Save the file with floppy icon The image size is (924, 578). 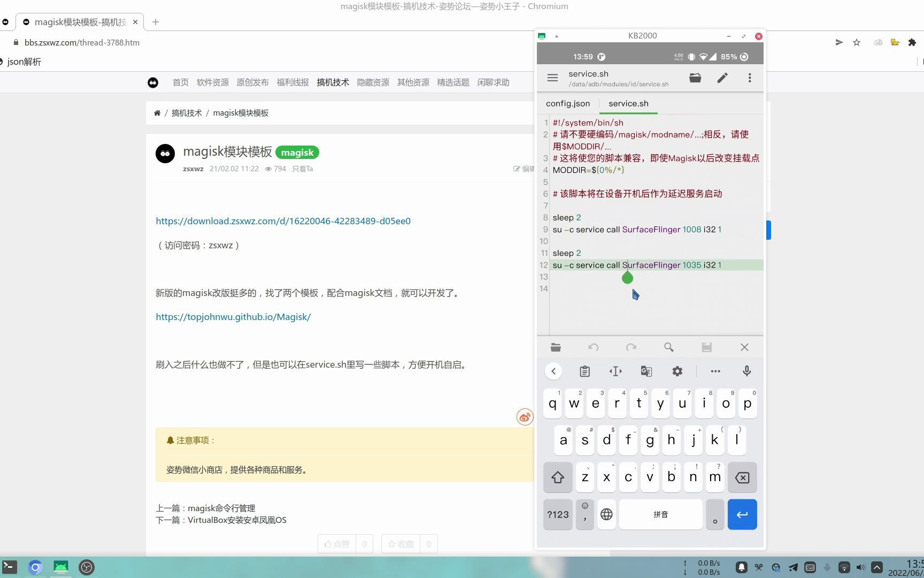(706, 347)
